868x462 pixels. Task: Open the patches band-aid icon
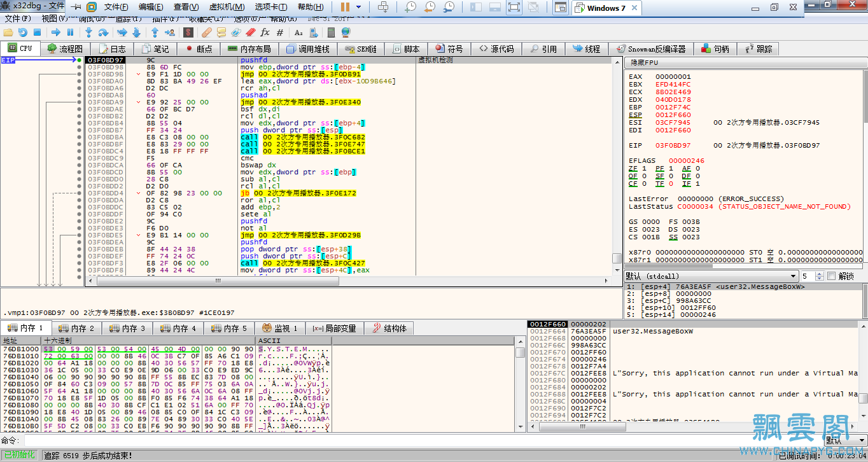[206, 32]
